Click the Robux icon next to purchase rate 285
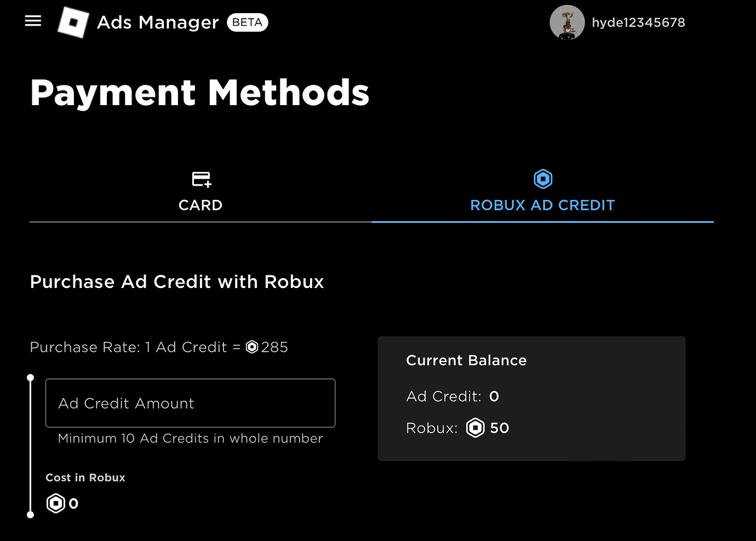This screenshot has width=756, height=541. tap(252, 347)
